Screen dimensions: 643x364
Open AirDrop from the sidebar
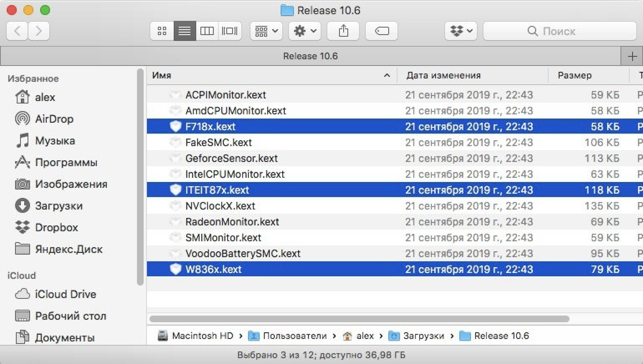54,119
